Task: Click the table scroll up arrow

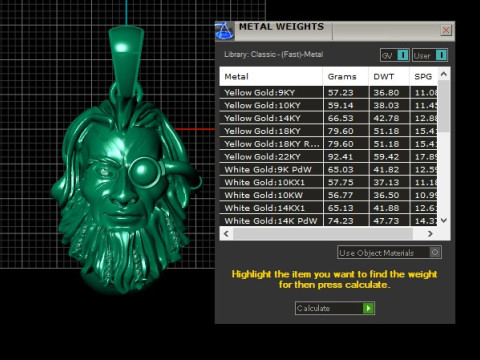Action: point(444,74)
